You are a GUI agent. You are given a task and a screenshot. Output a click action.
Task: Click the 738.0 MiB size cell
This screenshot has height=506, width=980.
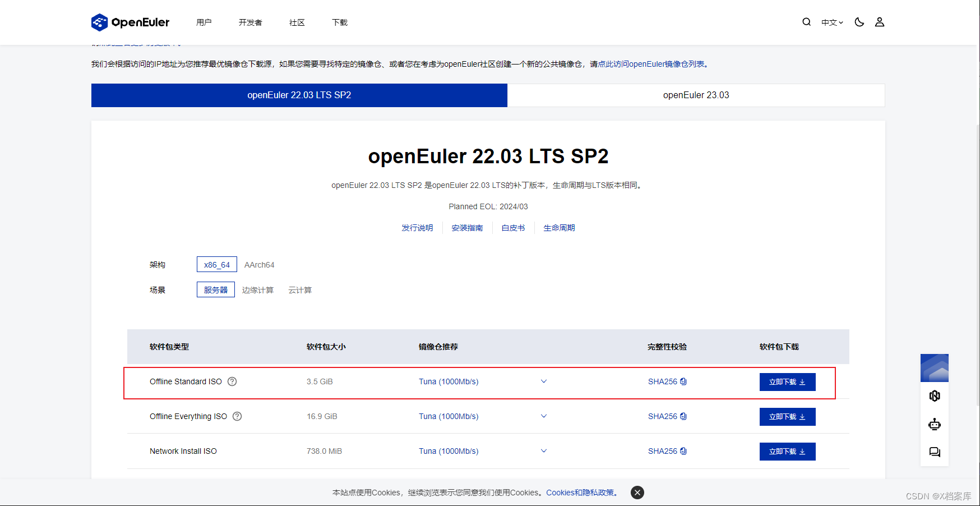(324, 451)
